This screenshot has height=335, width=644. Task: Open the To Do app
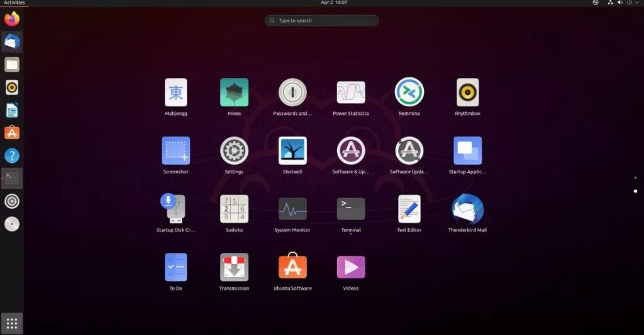click(176, 267)
